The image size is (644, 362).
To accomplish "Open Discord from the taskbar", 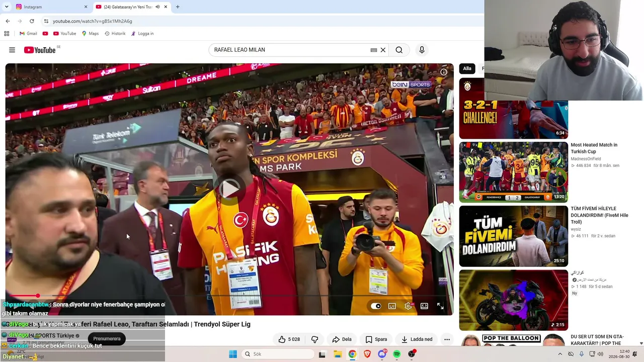I will click(382, 354).
